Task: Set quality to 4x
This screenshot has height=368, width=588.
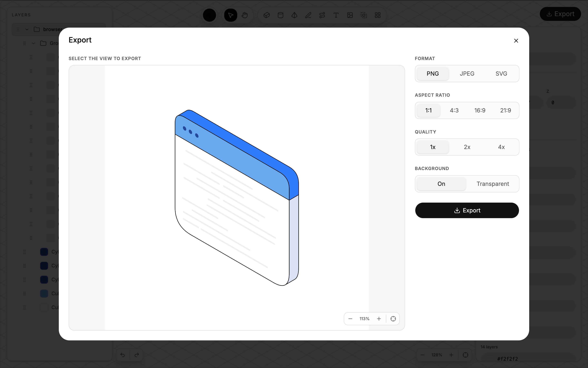Action: coord(501,147)
